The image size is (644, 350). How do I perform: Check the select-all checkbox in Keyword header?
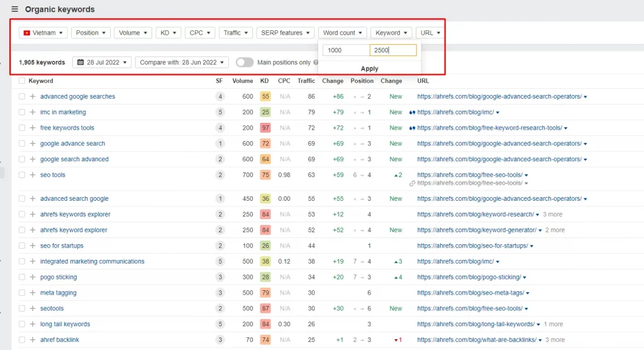pyautogui.click(x=22, y=81)
